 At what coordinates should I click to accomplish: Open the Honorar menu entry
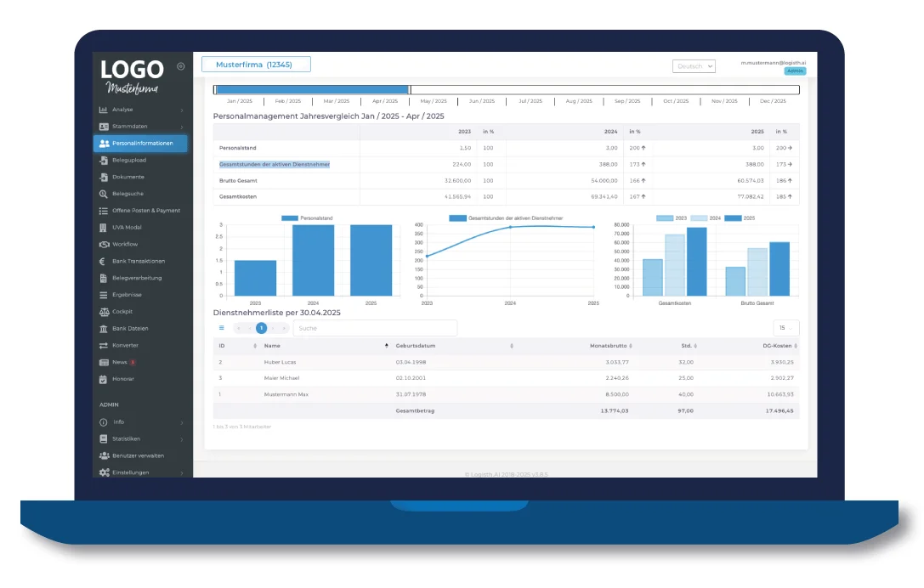140,380
